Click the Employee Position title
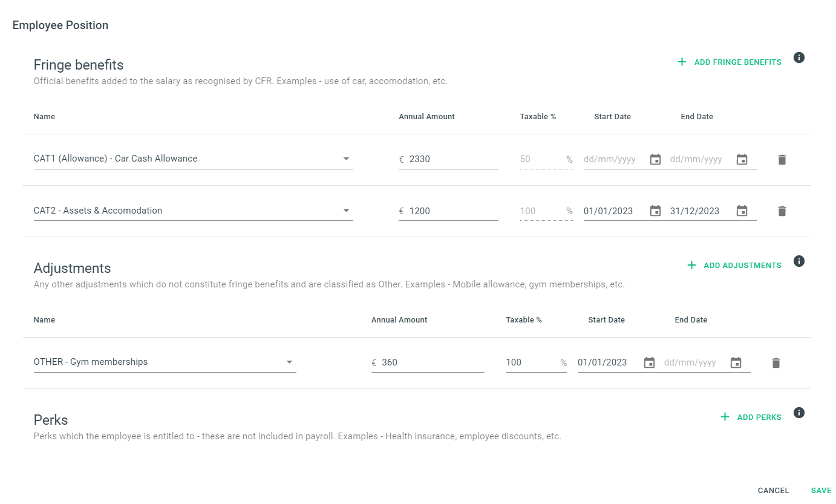The width and height of the screenshot is (836, 504). [60, 25]
